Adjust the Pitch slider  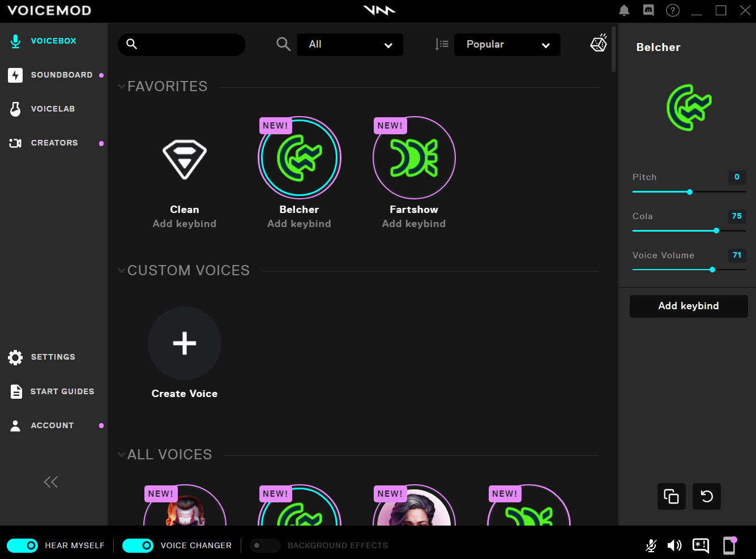click(x=689, y=192)
